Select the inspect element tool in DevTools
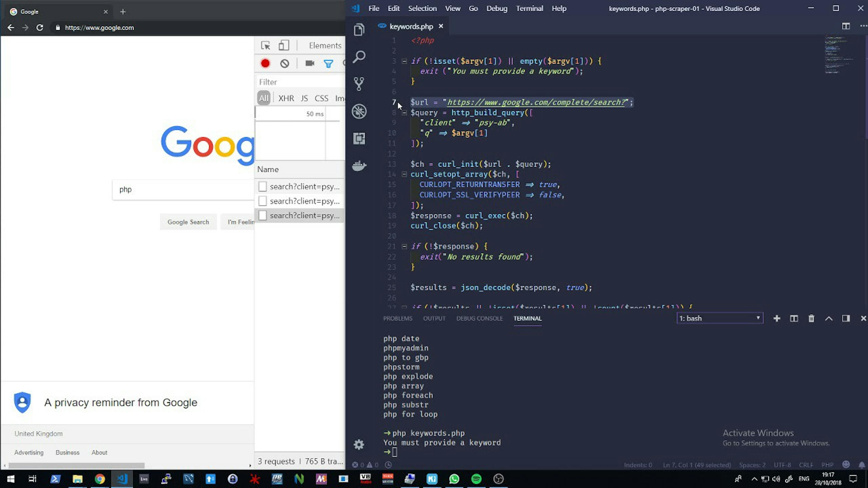Image resolution: width=868 pixels, height=488 pixels. pyautogui.click(x=266, y=45)
